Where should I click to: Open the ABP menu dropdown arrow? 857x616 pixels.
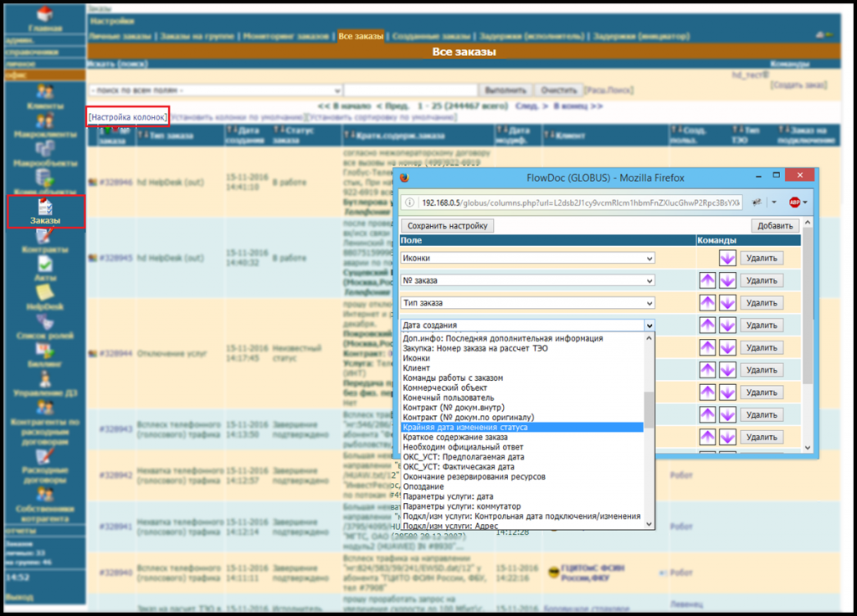click(x=804, y=203)
